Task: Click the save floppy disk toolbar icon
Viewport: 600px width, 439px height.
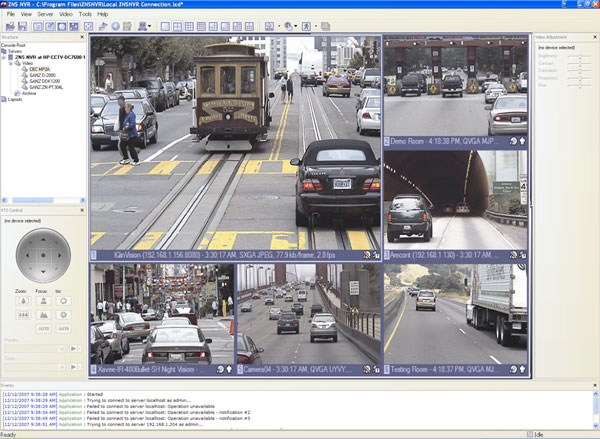Action: click(x=23, y=26)
